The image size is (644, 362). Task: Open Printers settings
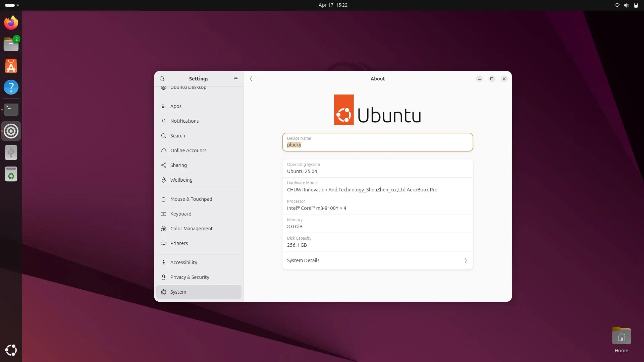coord(199,243)
